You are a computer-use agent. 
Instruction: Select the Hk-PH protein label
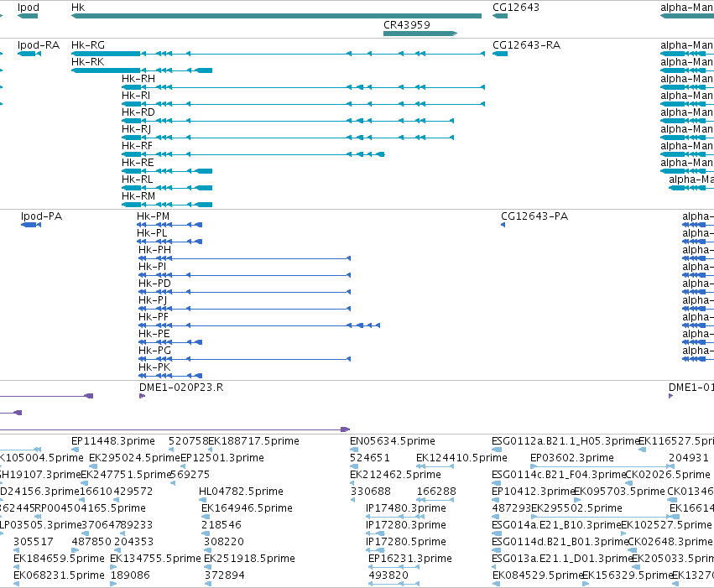tap(155, 250)
